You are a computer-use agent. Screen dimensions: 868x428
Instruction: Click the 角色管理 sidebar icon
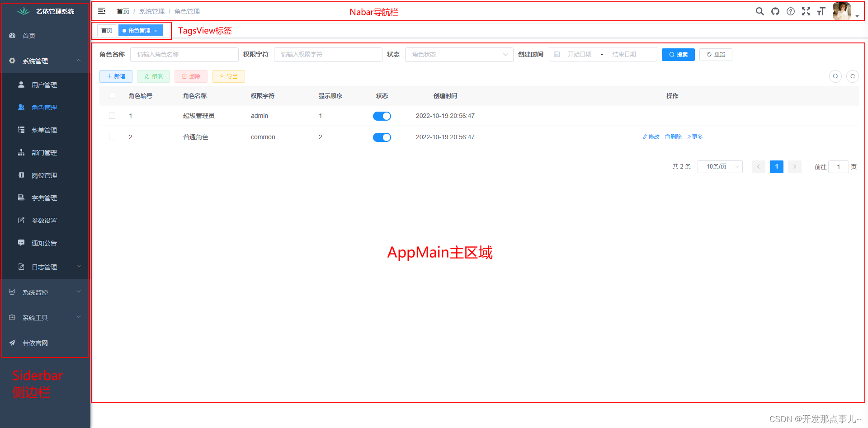click(x=21, y=107)
